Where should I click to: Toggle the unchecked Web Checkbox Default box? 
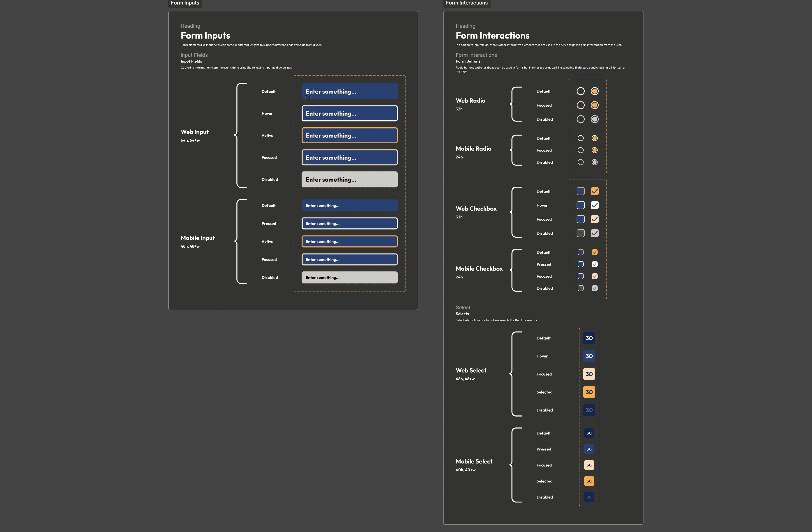(580, 191)
